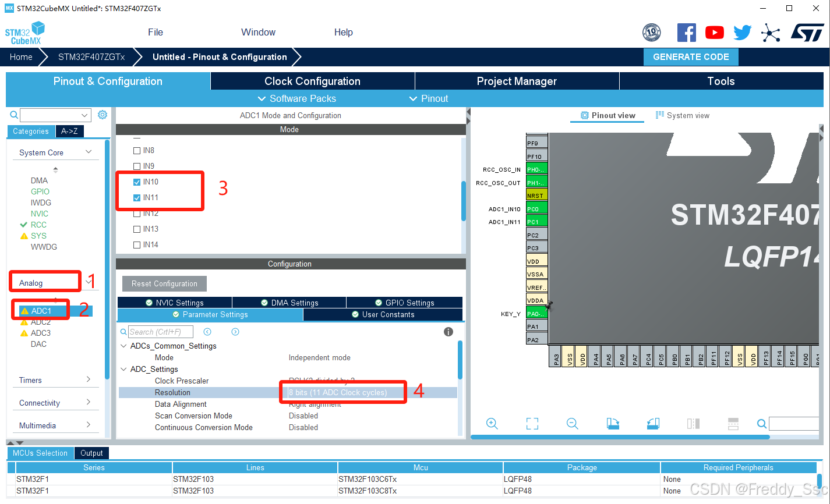Screen dimensions: 830x504
Task: Switch to the Output tab
Action: pyautogui.click(x=91, y=453)
